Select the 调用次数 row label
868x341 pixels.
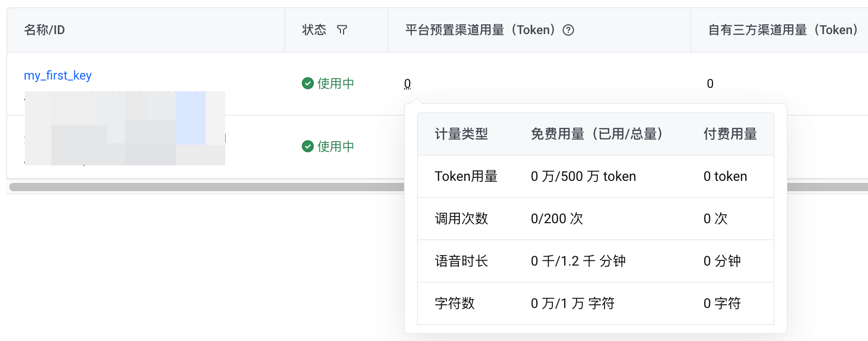(461, 219)
